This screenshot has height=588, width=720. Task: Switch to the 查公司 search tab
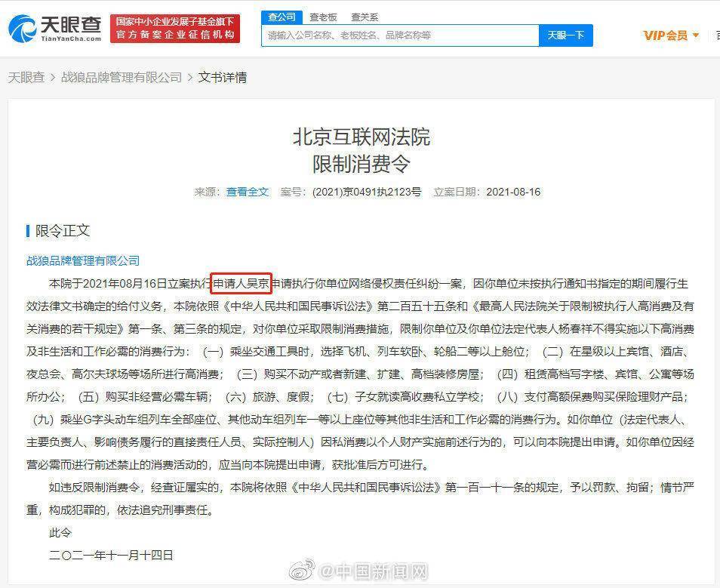point(282,16)
